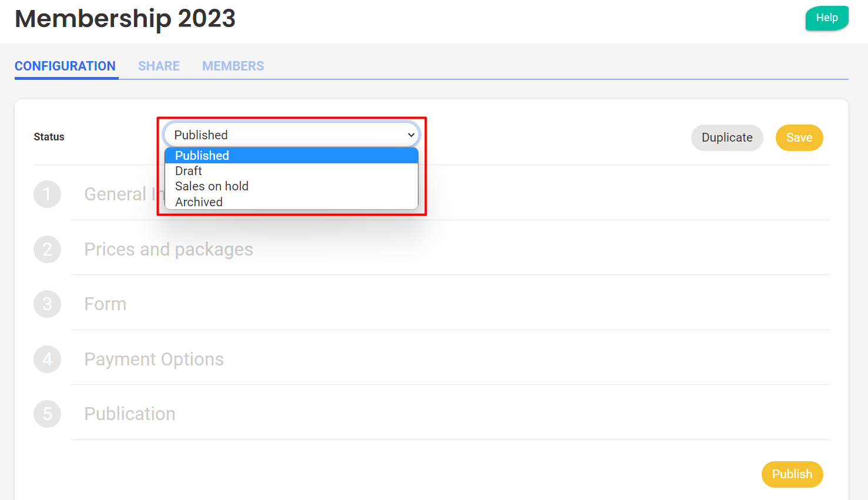Screen dimensions: 868x500
Task: Expand the Prices and packages section
Action: 169,250
